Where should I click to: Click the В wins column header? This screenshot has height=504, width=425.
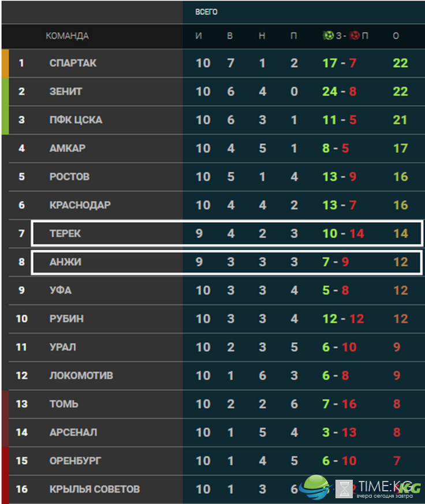[230, 36]
